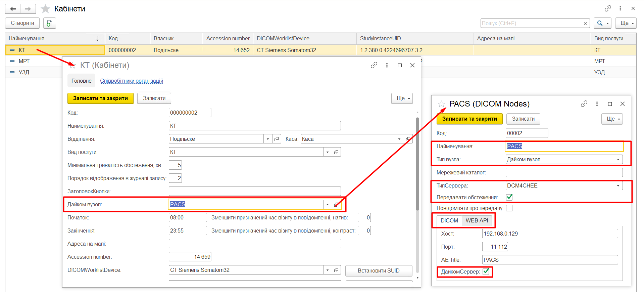Viewport: 644px width, 292px height.
Task: Click Записати та закрити in PACS window
Action: (469, 119)
